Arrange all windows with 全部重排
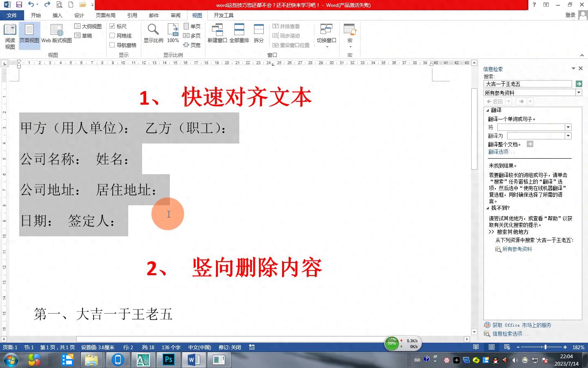Image resolution: width=588 pixels, height=368 pixels. [x=239, y=34]
